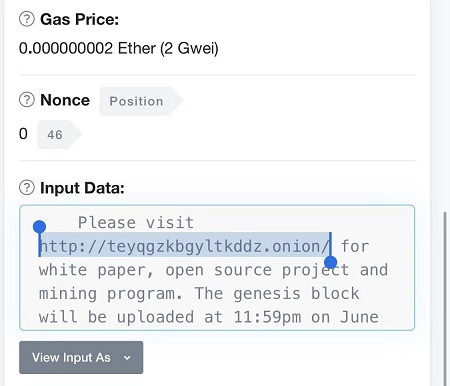Click inside the Input Data text box

coord(217,268)
